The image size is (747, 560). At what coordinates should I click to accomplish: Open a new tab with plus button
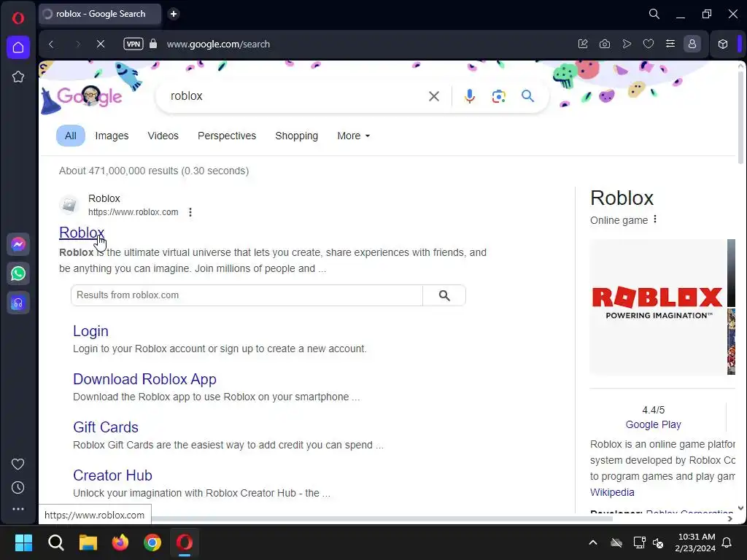click(x=174, y=14)
